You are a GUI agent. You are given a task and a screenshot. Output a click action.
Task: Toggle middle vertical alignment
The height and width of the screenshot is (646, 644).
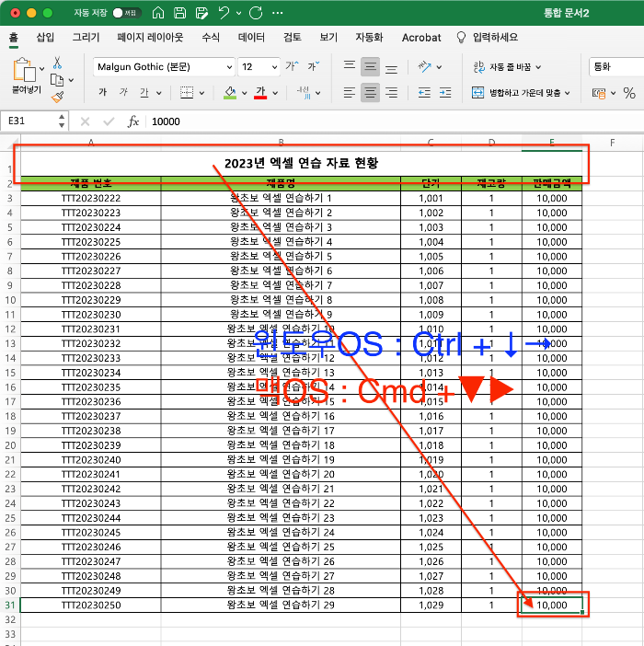[x=370, y=66]
